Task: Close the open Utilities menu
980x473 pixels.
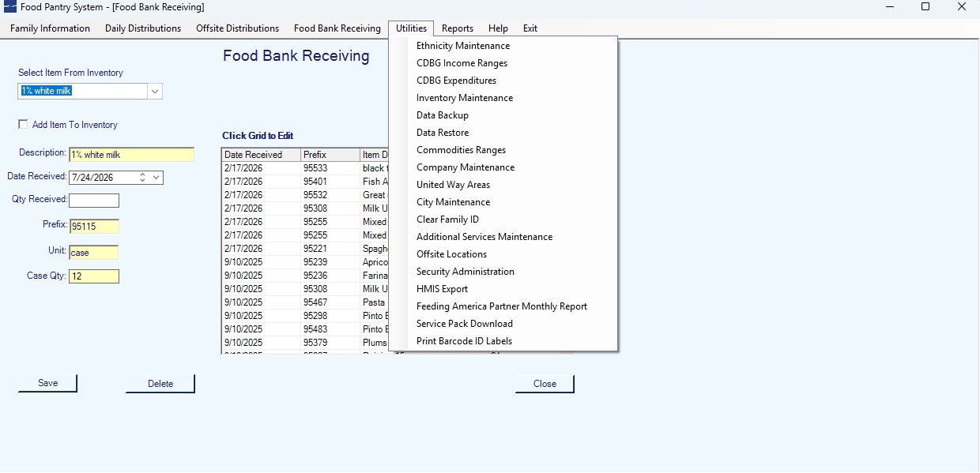Action: (x=411, y=28)
